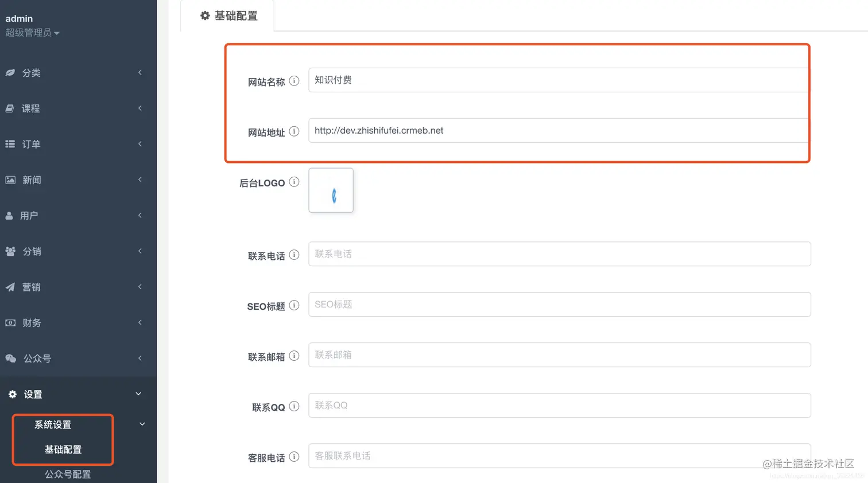The width and height of the screenshot is (868, 483).
Task: Click the admin username
Action: click(x=19, y=18)
